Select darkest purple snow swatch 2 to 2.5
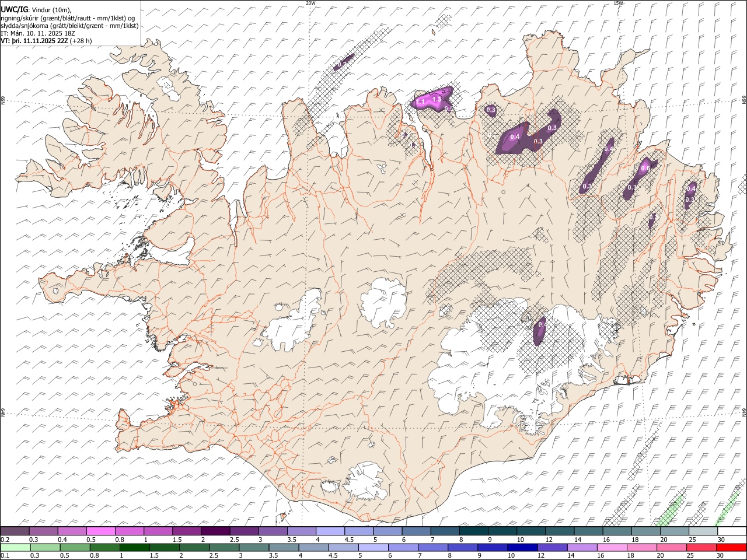This screenshot has width=747, height=560. coord(215,531)
